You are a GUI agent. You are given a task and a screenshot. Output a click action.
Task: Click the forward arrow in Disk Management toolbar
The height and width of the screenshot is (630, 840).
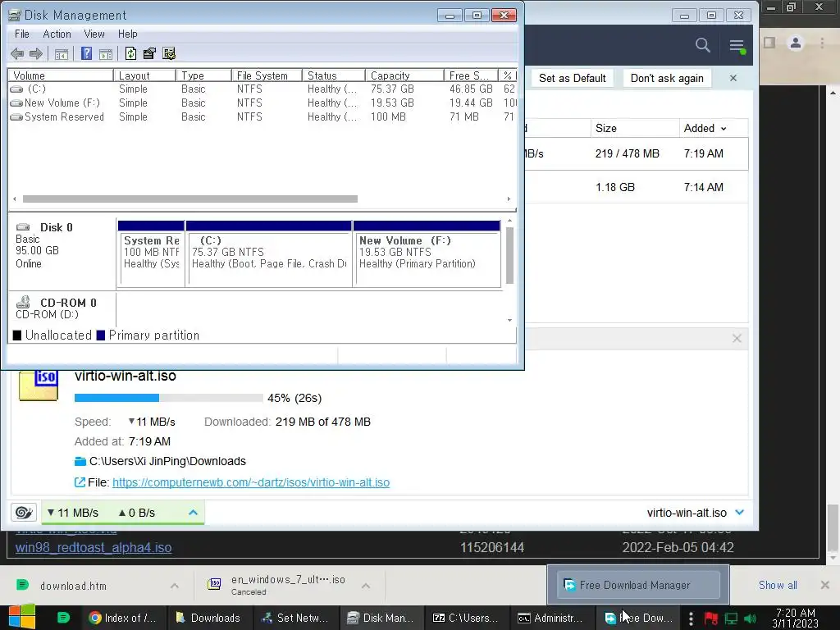pos(36,53)
